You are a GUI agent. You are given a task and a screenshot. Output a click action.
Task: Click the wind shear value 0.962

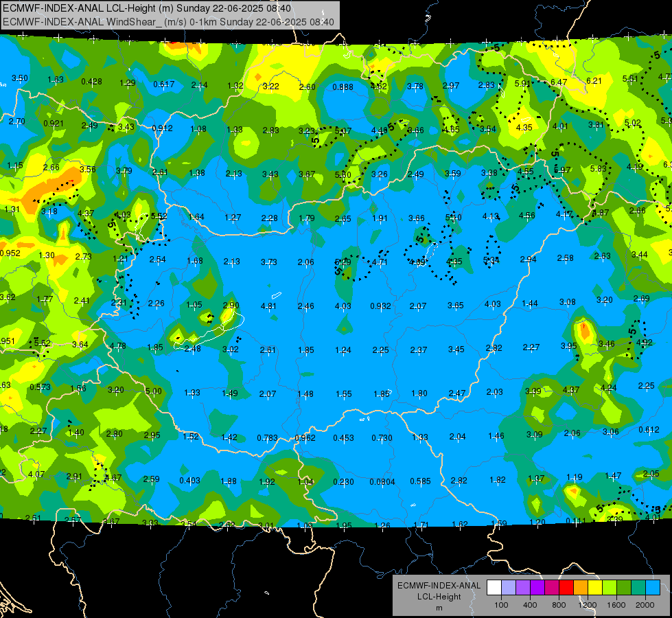click(305, 438)
